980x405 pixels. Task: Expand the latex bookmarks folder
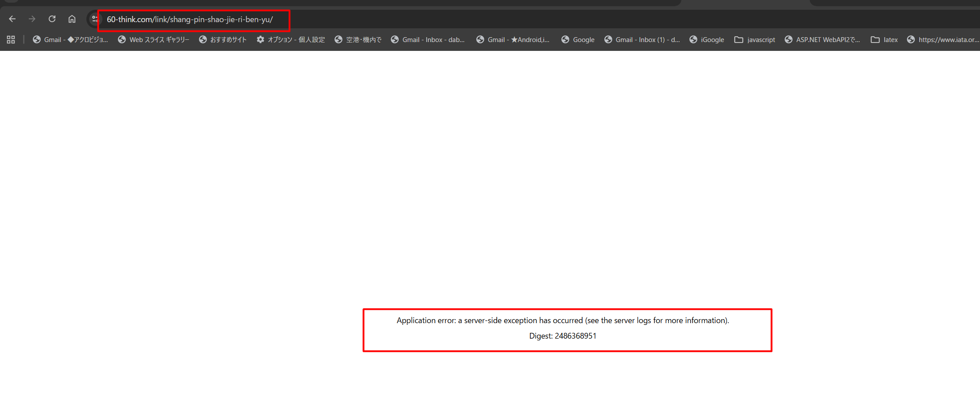[884, 40]
